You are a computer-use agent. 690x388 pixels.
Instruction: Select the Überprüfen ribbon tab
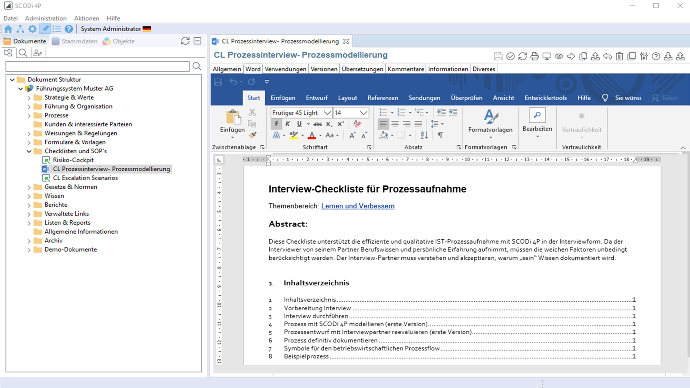coord(466,98)
